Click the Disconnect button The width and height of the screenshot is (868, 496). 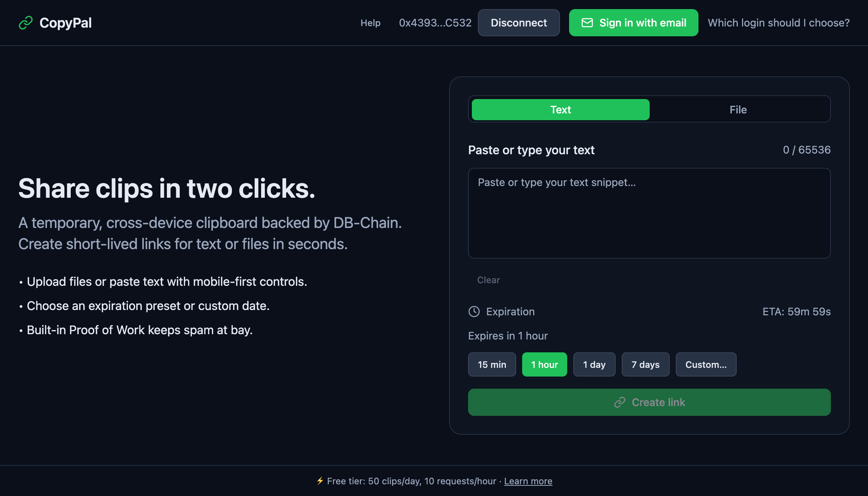(519, 23)
